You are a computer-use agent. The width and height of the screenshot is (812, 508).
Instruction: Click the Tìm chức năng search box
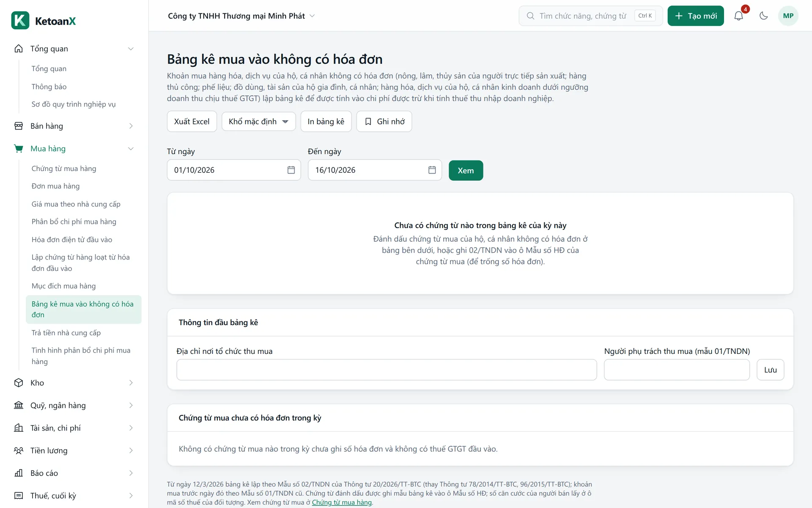click(590, 16)
